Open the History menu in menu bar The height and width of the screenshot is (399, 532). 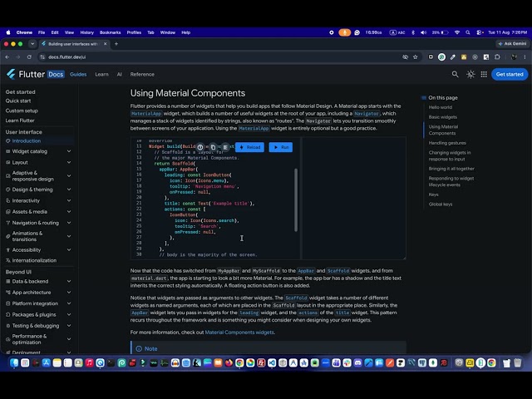(86, 32)
